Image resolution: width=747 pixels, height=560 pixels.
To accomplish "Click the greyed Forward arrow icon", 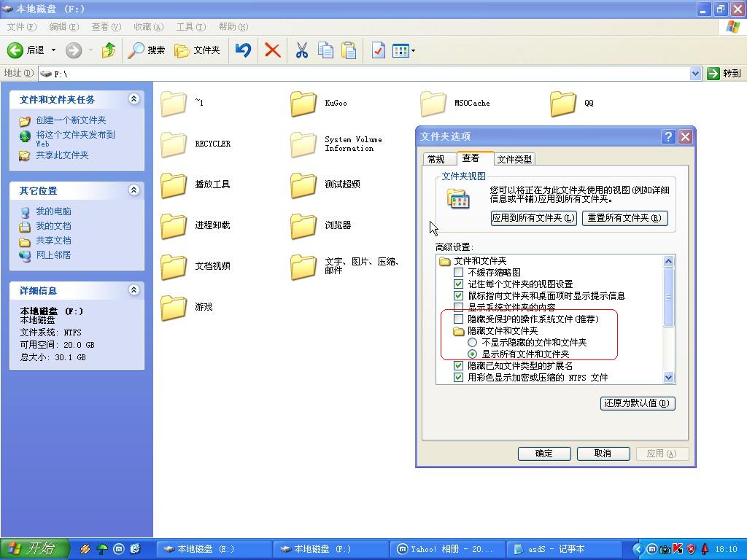I will point(74,50).
